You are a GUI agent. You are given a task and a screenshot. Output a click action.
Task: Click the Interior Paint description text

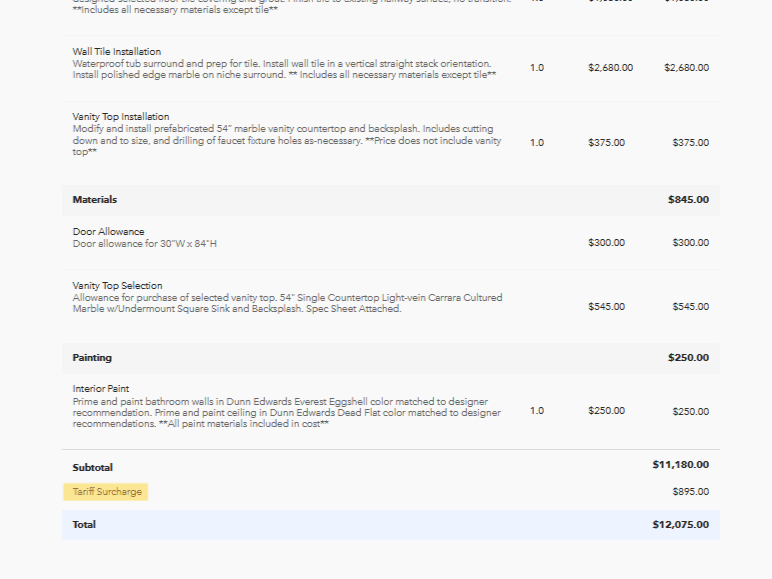[x=286, y=412]
